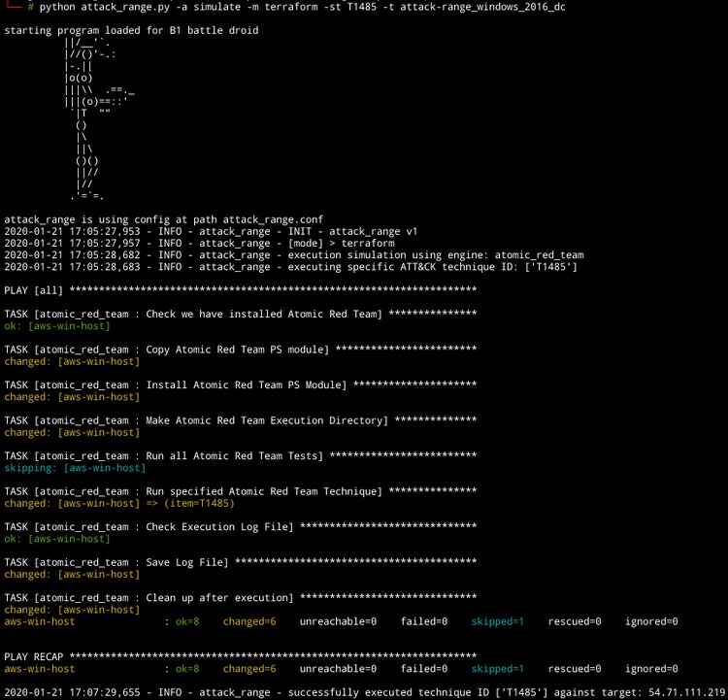Click the 'skipping: [aws-win-host]' status line
This screenshot has width=728, height=700.
point(75,468)
